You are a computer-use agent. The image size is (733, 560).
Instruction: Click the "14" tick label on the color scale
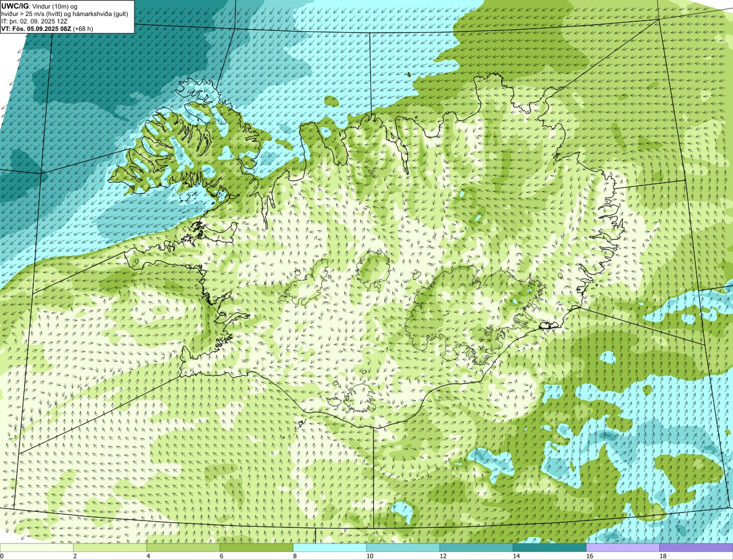(x=517, y=557)
